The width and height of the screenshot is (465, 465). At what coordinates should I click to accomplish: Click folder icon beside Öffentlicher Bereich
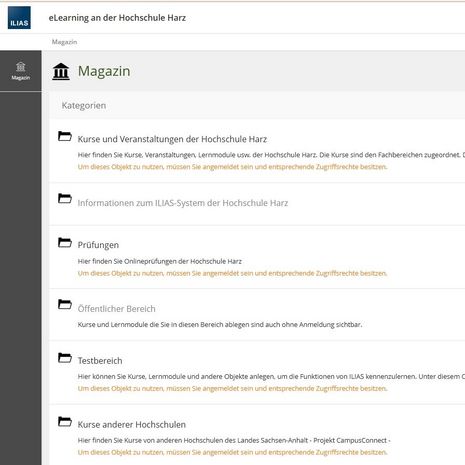[65, 304]
